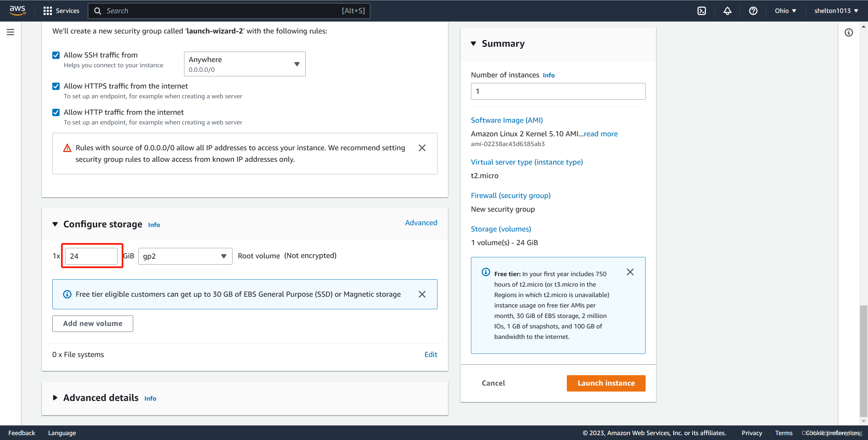The height and width of the screenshot is (440, 868).
Task: Open Info link next to Configure storage
Action: (x=154, y=225)
